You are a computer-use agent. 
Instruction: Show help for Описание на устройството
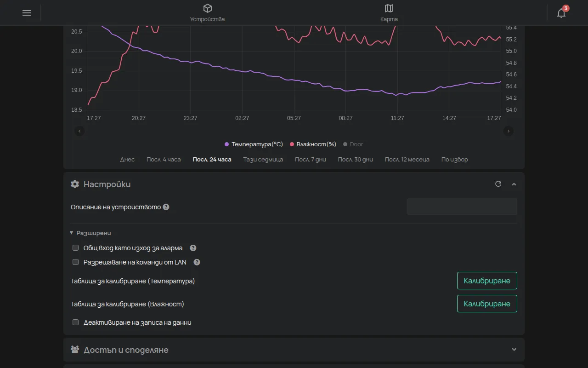click(166, 207)
